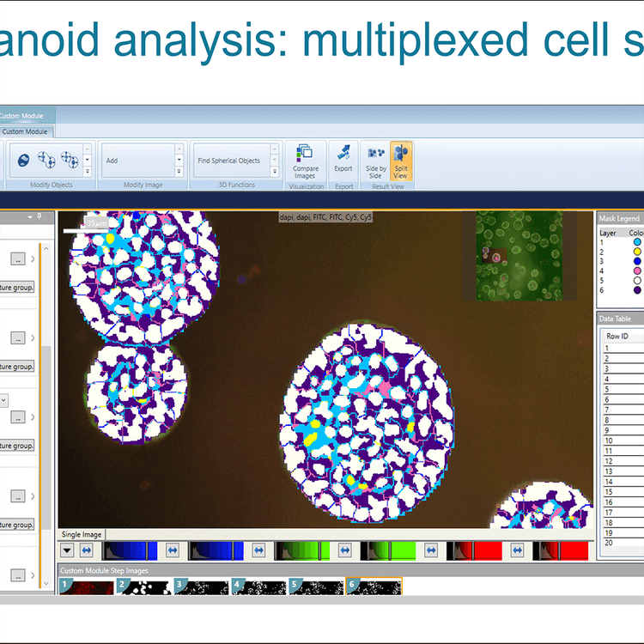Click the Layer 2 yellow color swatch
The height and width of the screenshot is (644, 644).
pyautogui.click(x=637, y=252)
